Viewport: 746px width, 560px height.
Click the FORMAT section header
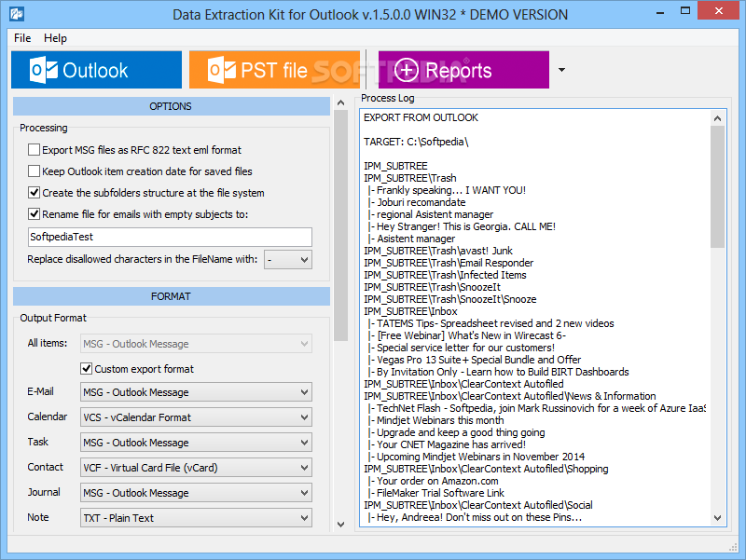172,296
